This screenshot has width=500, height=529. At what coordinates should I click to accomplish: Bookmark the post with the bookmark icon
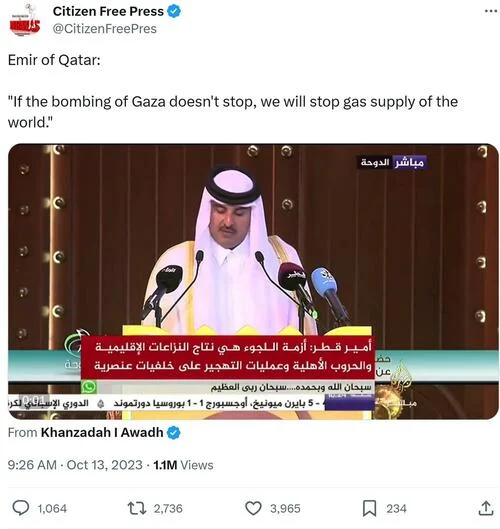(x=369, y=508)
